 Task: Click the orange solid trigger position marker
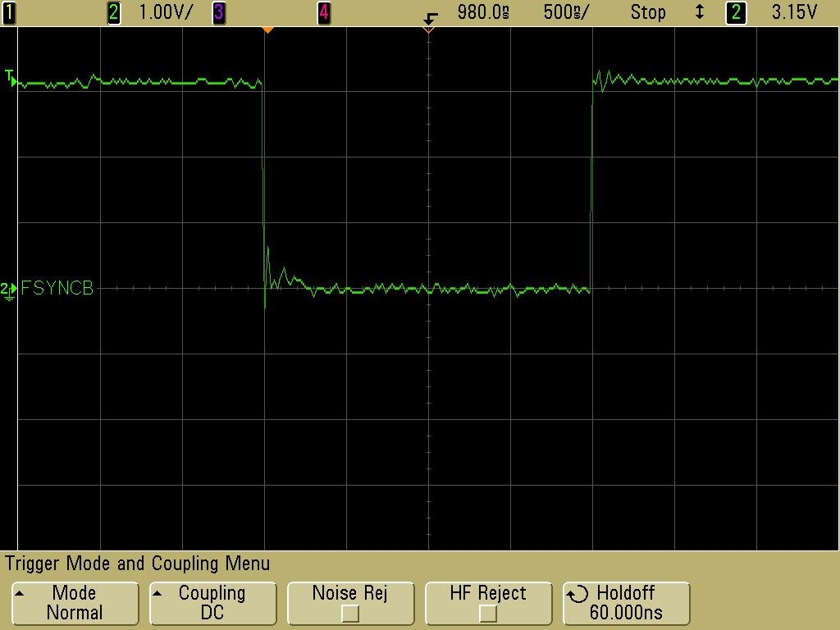pyautogui.click(x=268, y=30)
